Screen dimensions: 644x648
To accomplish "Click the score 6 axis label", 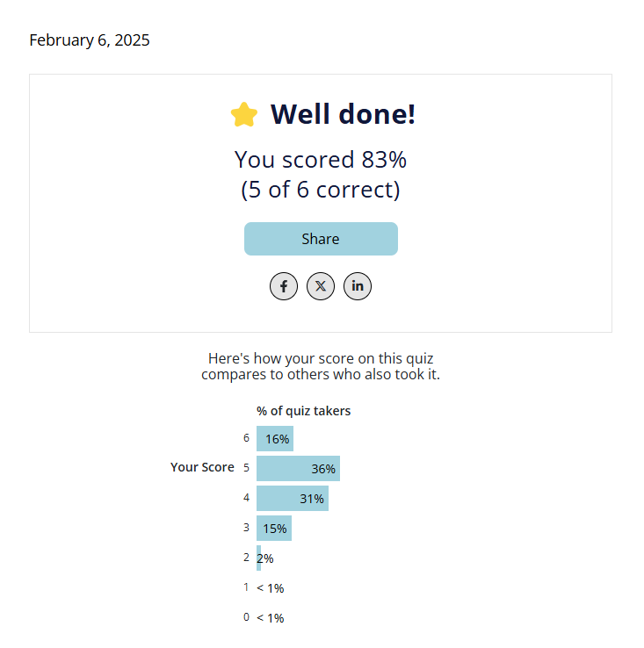I will [247, 437].
